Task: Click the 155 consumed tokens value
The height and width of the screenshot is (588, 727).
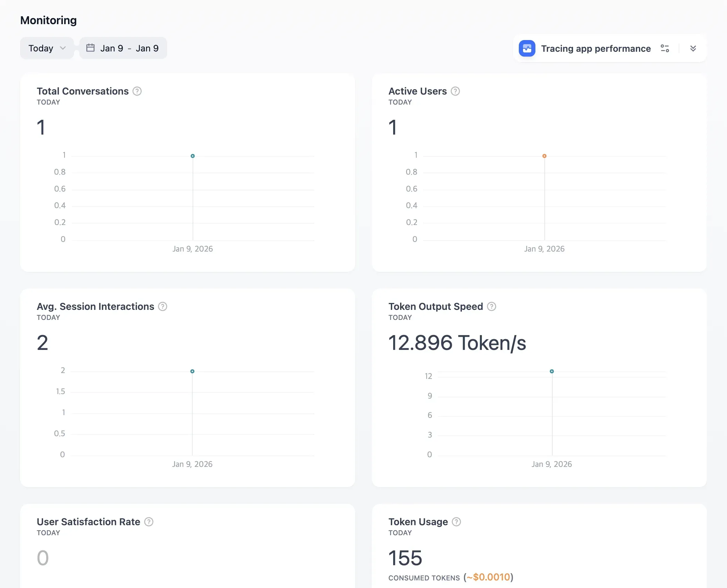Action: click(x=405, y=558)
